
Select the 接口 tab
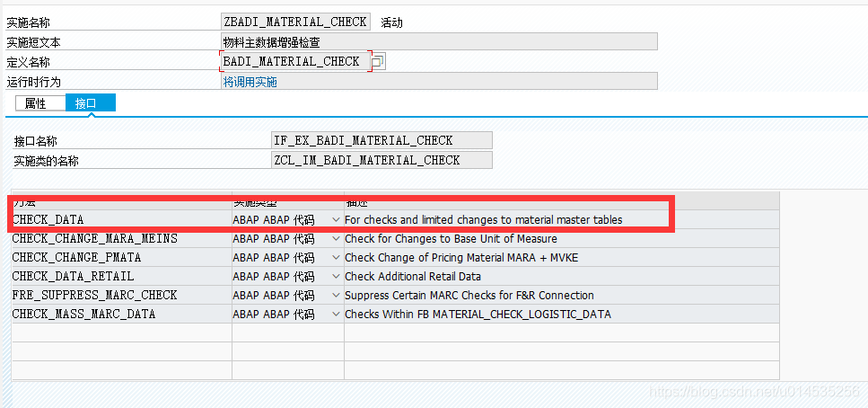(91, 103)
